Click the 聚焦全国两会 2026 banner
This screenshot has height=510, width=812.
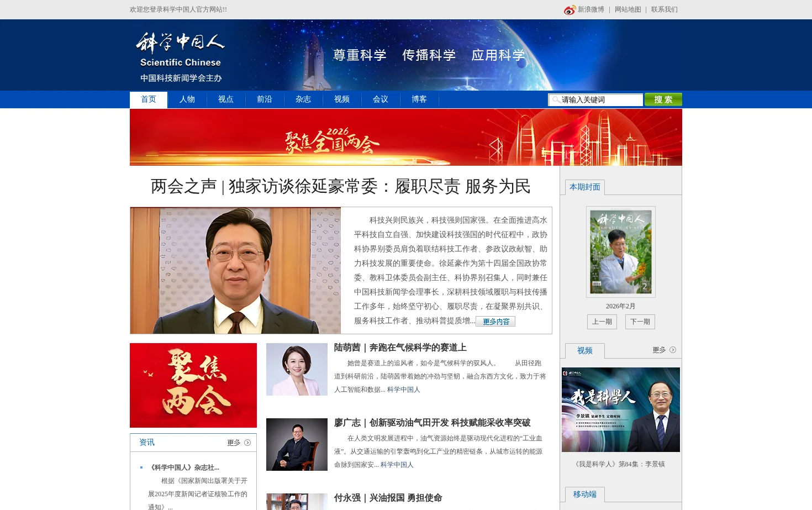pos(406,137)
